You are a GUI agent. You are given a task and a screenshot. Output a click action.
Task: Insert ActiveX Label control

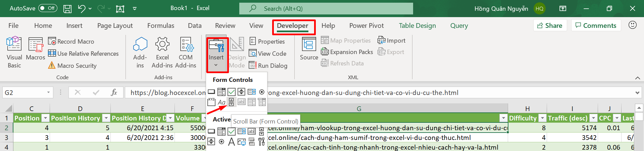pyautogui.click(x=232, y=142)
